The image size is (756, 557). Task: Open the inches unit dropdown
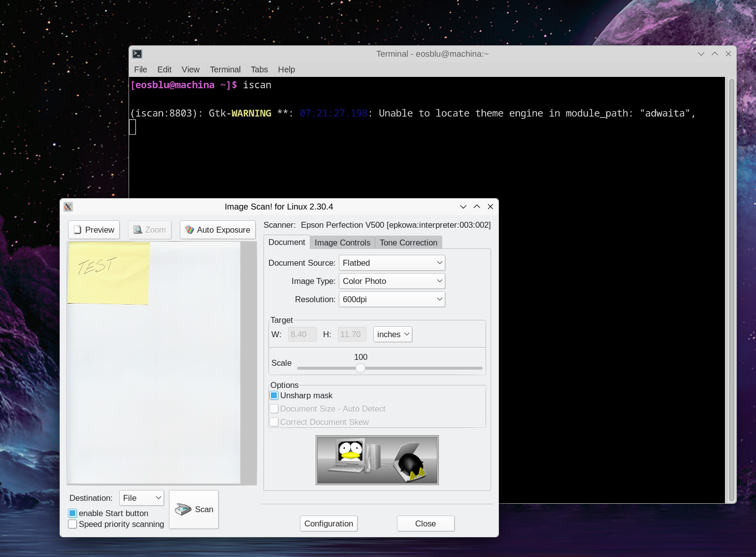(x=393, y=334)
